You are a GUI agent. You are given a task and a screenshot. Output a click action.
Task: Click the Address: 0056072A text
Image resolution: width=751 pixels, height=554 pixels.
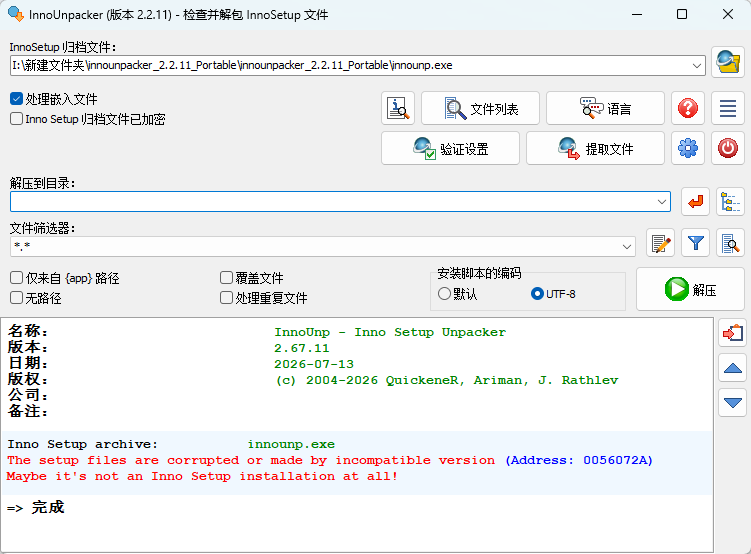tap(579, 460)
